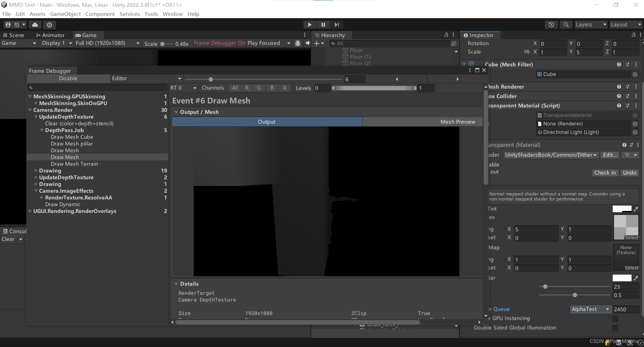Open the Render Queue AlphaTest dropdown

click(591, 309)
